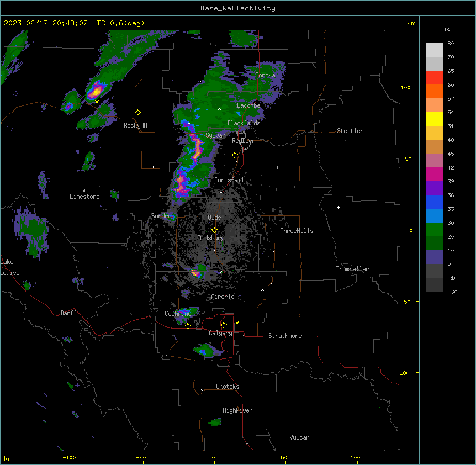Click the Blackfalds city label
476x465 pixels.
(x=244, y=123)
